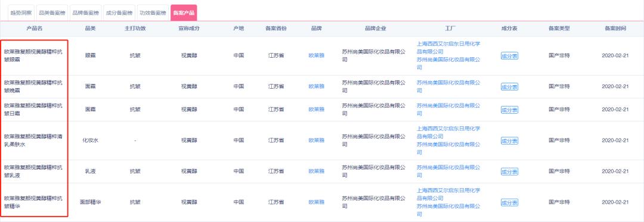The image size is (644, 222).
Task: Click the 备案时间 column header
Action: pos(615,29)
